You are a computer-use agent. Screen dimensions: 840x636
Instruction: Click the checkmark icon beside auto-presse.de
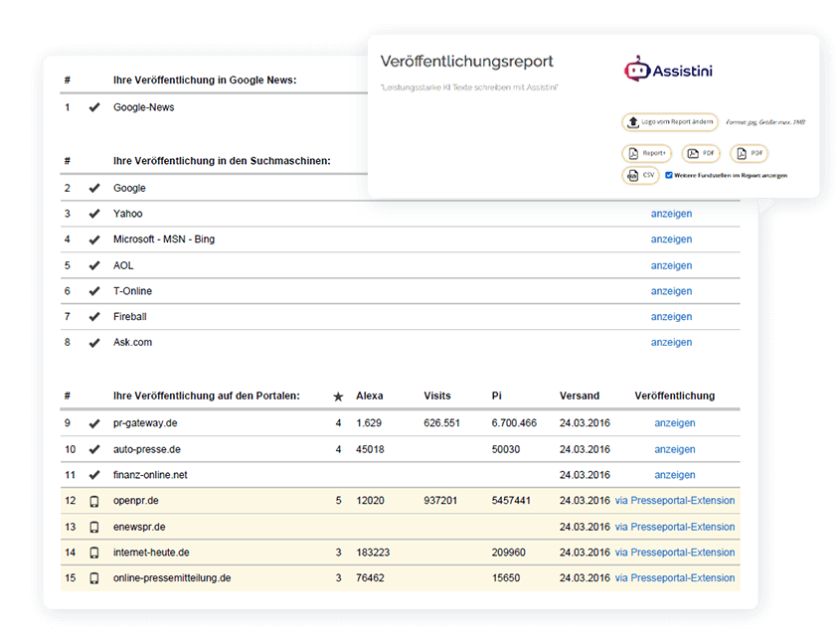pyautogui.click(x=94, y=450)
